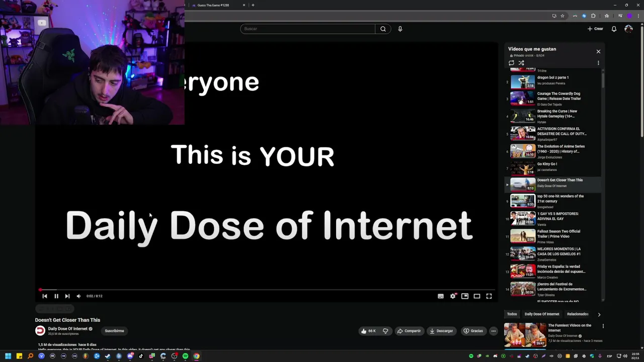Play '1 GAY VS 5 IMPOSTORES' video
644x362 pixels.
(552, 218)
